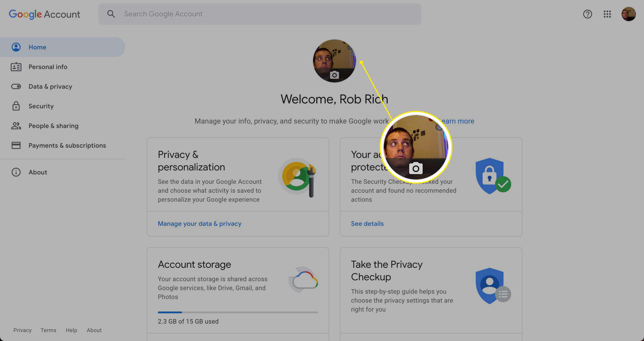This screenshot has height=341, width=644.
Task: Focus the Search Google Account field
Action: pyautogui.click(x=259, y=14)
